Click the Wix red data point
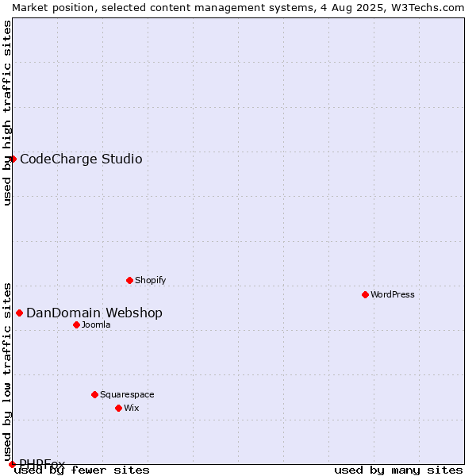The image size is (476, 476). (119, 409)
